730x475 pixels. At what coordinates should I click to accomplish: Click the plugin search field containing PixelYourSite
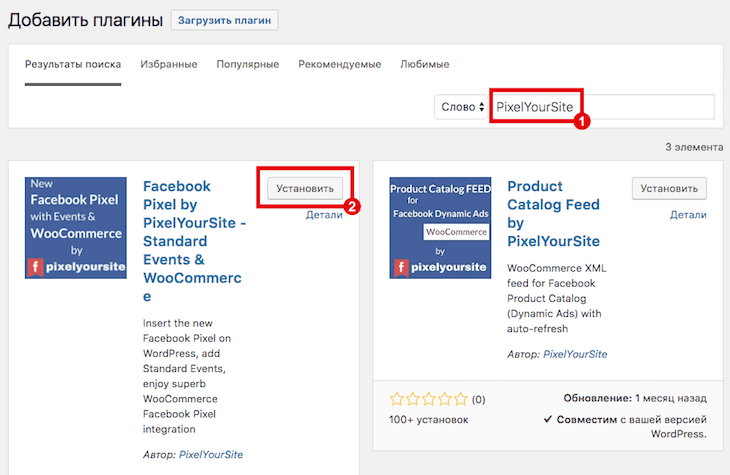tap(602, 107)
